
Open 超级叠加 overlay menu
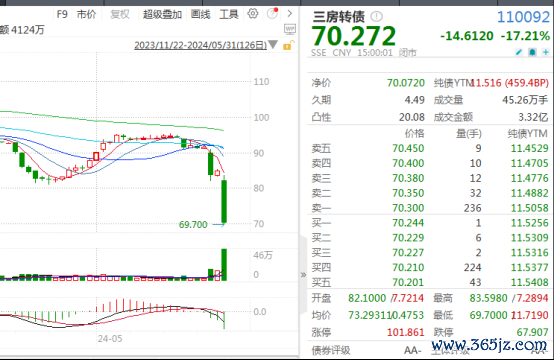click(x=162, y=14)
